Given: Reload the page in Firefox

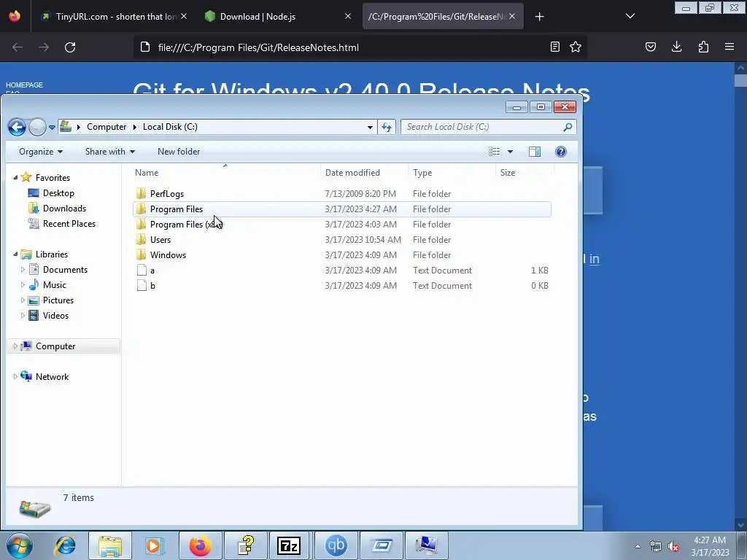Looking at the screenshot, I should point(70,47).
